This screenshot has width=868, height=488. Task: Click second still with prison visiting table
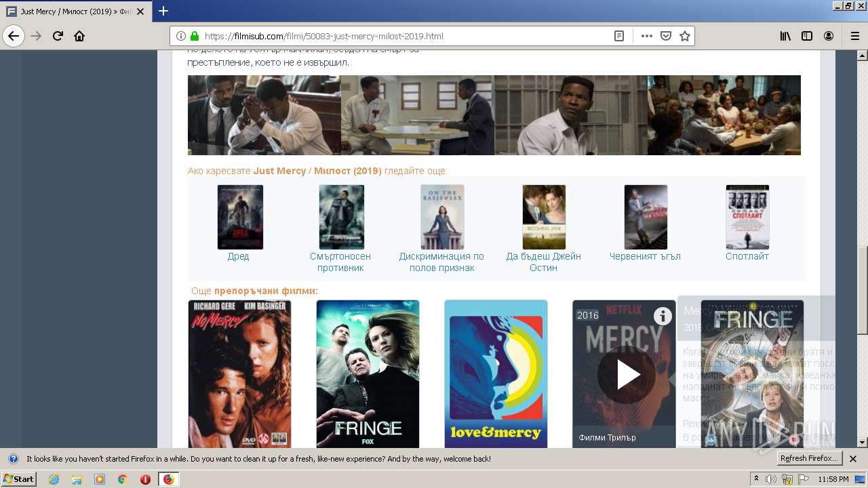(x=418, y=115)
